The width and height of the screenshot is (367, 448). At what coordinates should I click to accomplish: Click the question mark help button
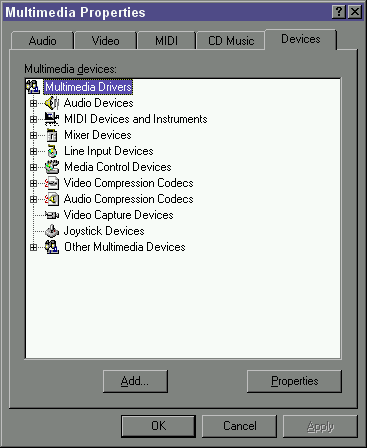click(339, 12)
